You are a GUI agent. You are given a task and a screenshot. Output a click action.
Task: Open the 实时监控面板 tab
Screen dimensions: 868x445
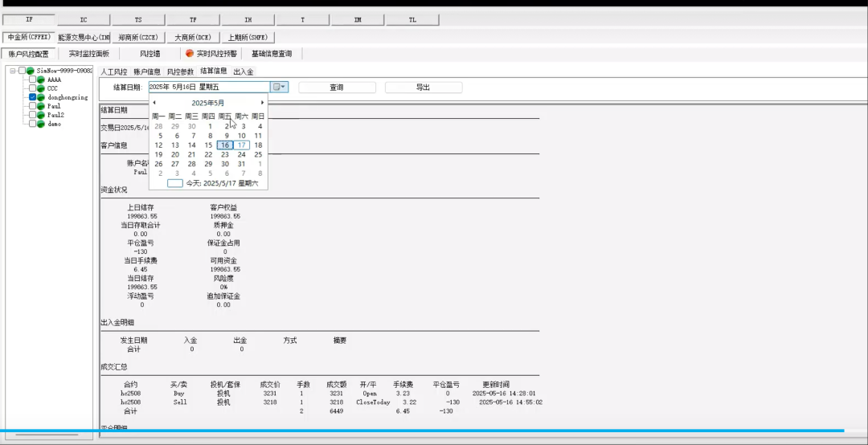tap(88, 54)
